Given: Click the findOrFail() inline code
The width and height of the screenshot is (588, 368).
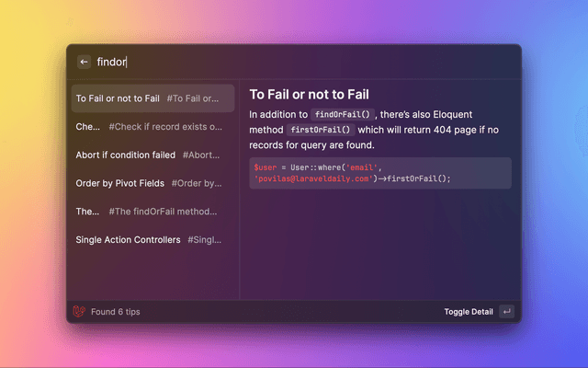Looking at the screenshot, I should [x=343, y=114].
